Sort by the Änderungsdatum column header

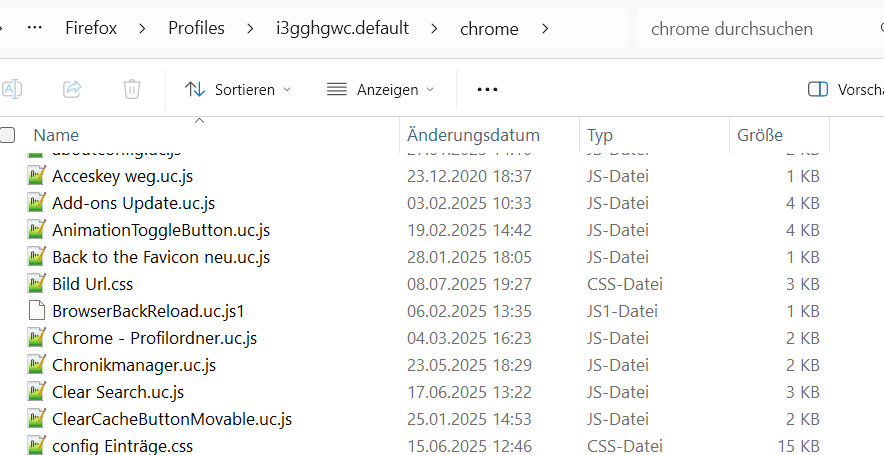473,135
